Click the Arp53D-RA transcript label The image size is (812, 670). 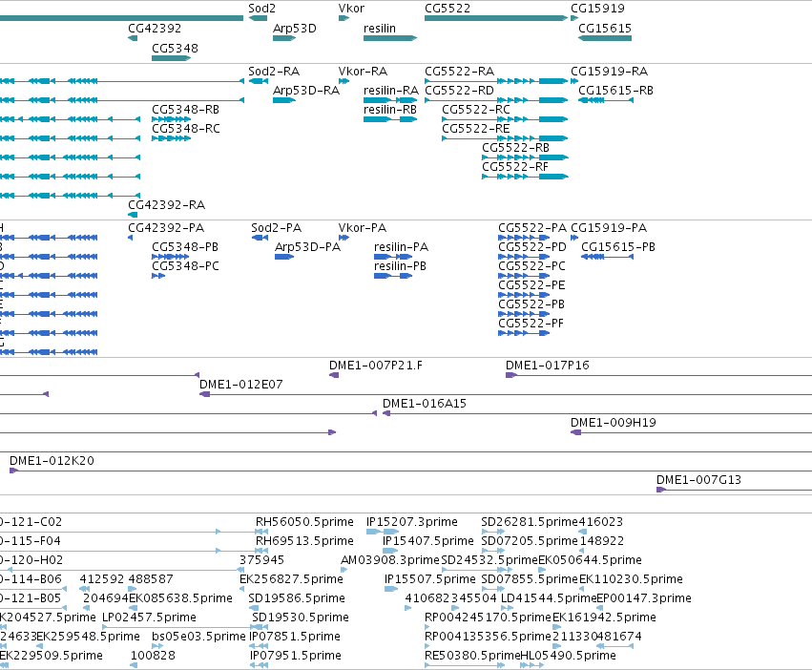click(306, 90)
